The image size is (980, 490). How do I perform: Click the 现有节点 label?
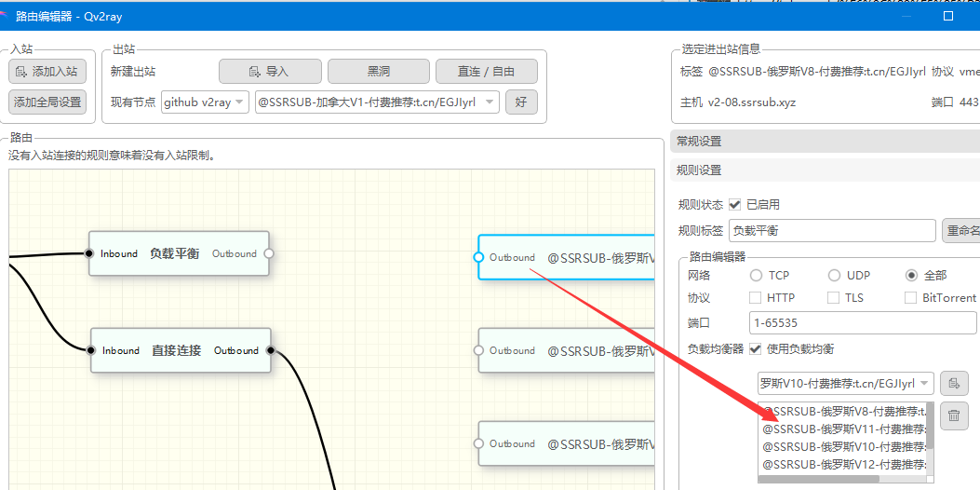point(133,102)
